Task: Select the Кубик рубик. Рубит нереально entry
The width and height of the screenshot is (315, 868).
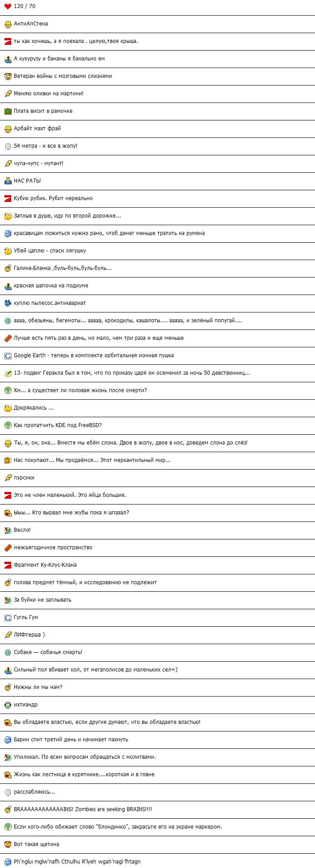Action: click(157, 198)
